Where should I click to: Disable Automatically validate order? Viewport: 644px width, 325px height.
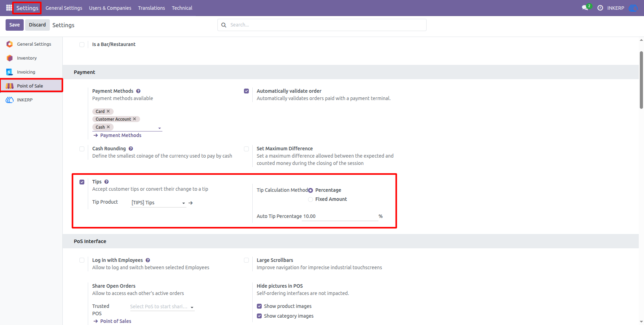pos(246,91)
